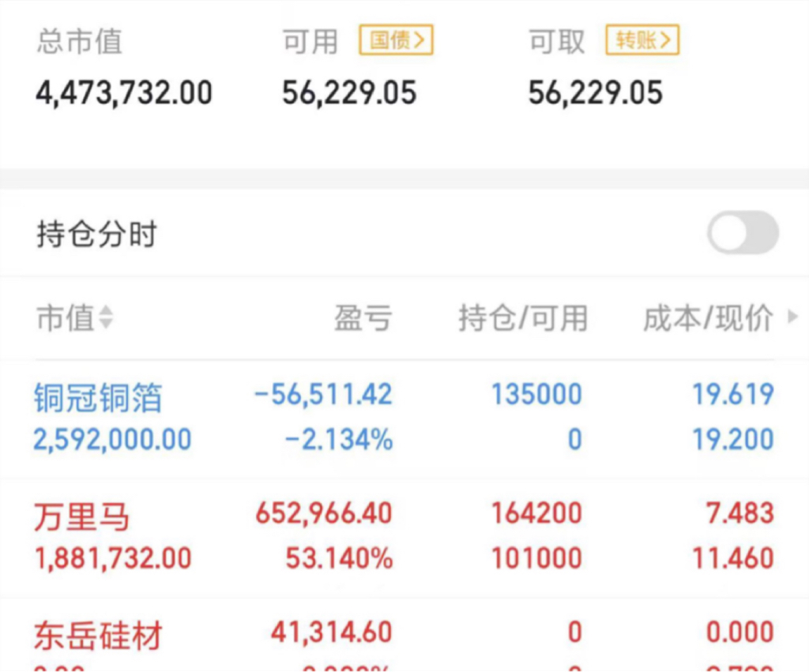Screen dimensions: 809x672
Task: Click 万里马 profit value 652,966.40
Action: coord(324,513)
